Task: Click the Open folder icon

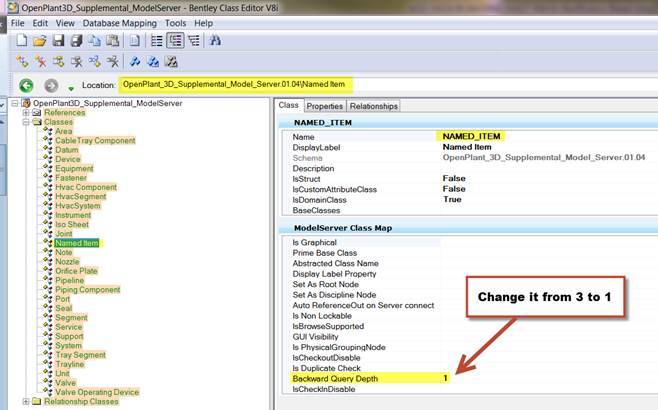Action: coord(40,41)
